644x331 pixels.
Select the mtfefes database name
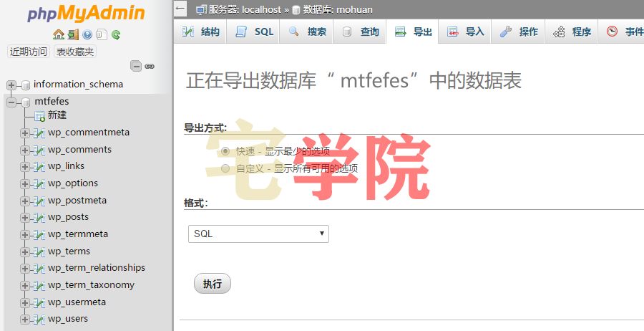[x=52, y=101]
